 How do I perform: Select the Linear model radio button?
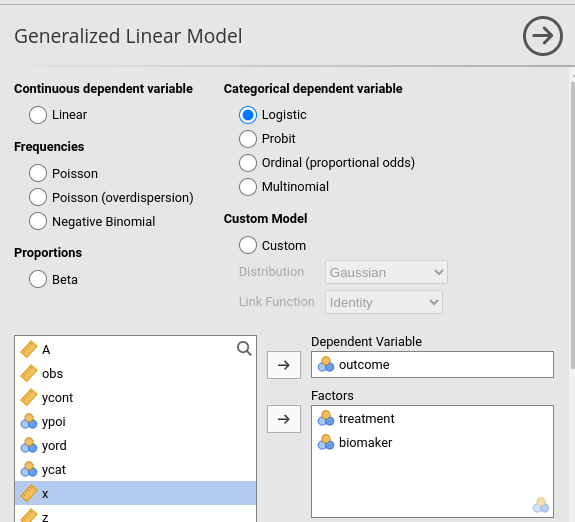coord(38,115)
